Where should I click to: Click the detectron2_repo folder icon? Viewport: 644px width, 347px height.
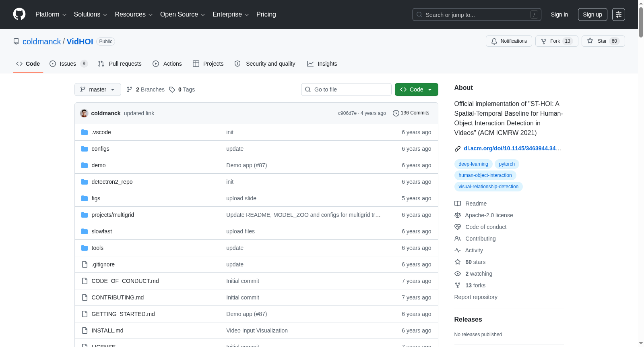pos(85,182)
